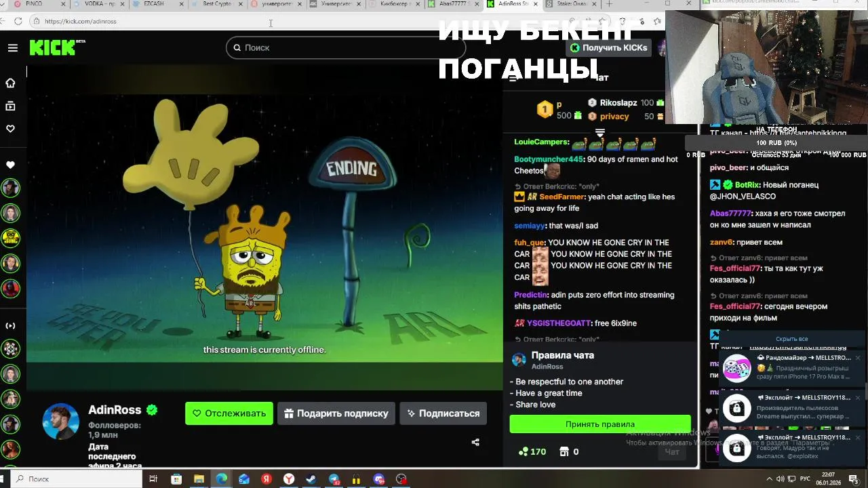Click the SeedFarmer username in chat

pos(562,197)
